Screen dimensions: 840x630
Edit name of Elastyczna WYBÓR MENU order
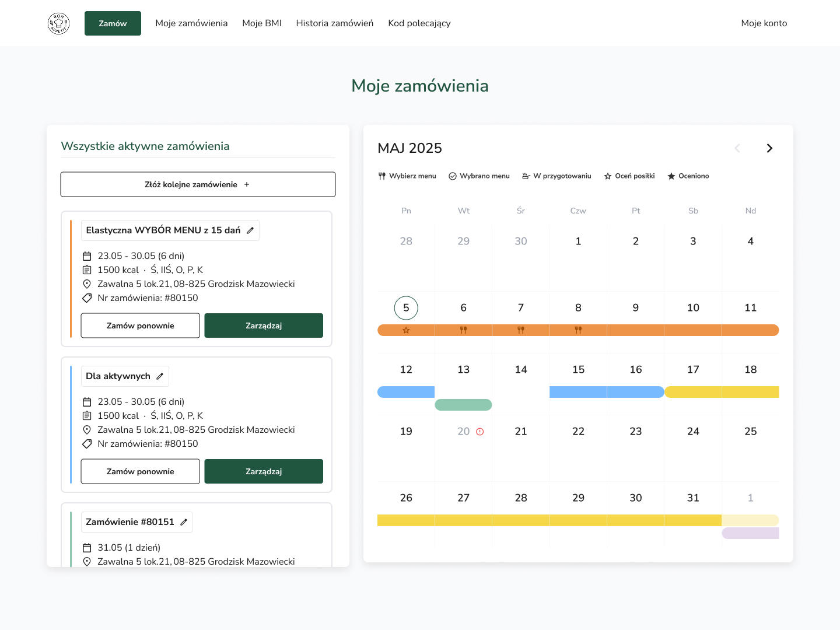tap(250, 230)
